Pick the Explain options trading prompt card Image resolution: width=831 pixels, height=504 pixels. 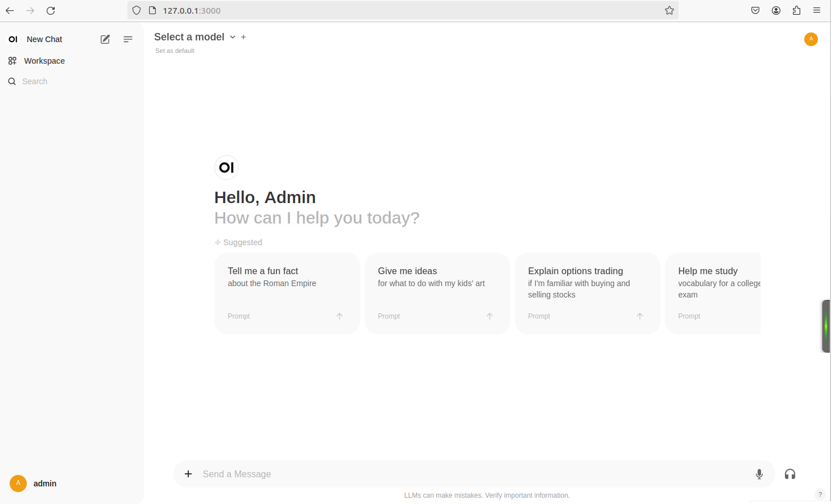click(x=587, y=293)
